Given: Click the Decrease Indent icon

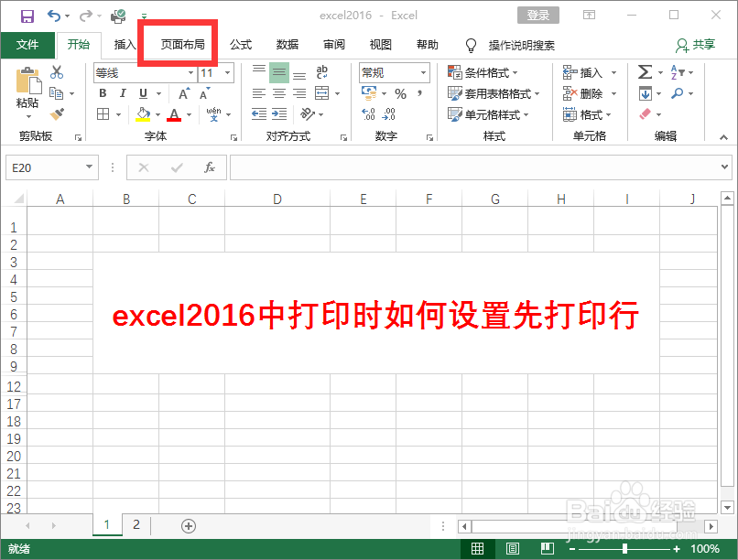Looking at the screenshot, I should coord(259,113).
